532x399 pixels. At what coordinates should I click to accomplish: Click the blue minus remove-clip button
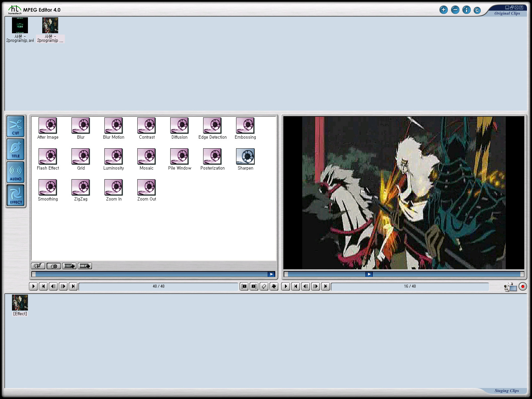tap(455, 10)
